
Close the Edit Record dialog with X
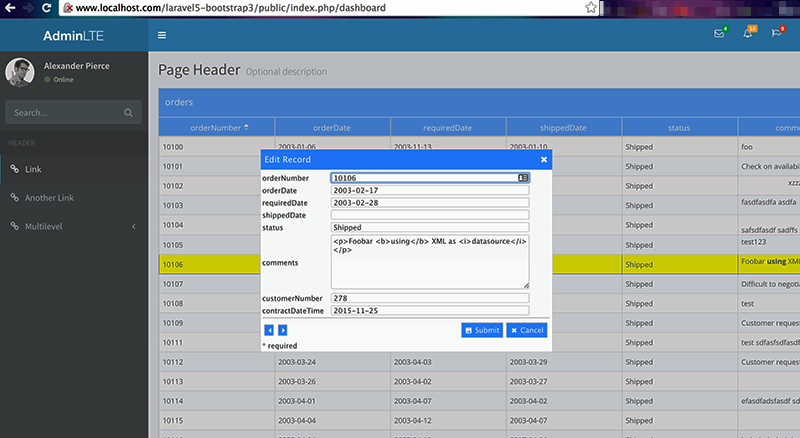coord(544,159)
